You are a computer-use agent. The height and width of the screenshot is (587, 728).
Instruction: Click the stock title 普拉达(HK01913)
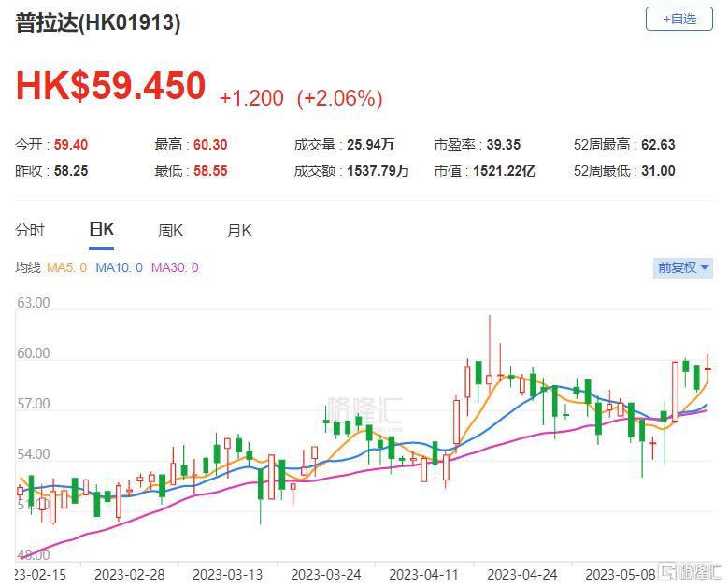[98, 22]
